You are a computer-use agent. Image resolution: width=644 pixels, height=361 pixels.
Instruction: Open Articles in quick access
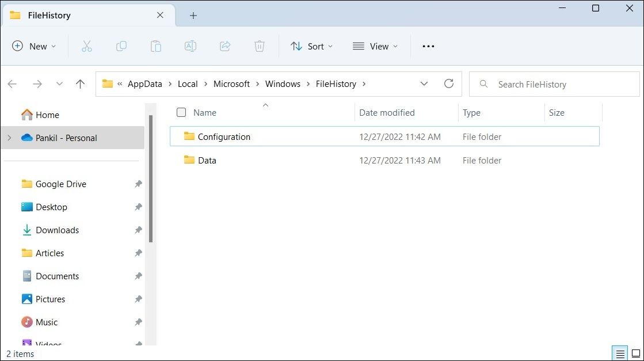pos(49,253)
